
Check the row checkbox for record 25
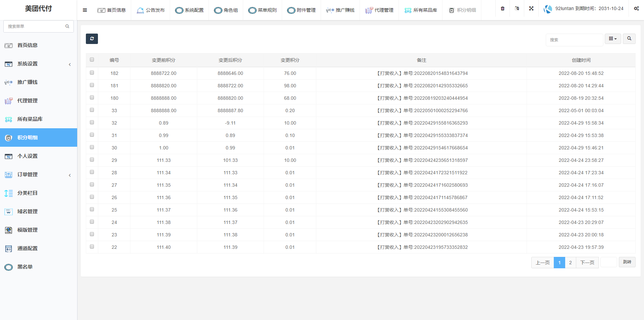[92, 209]
